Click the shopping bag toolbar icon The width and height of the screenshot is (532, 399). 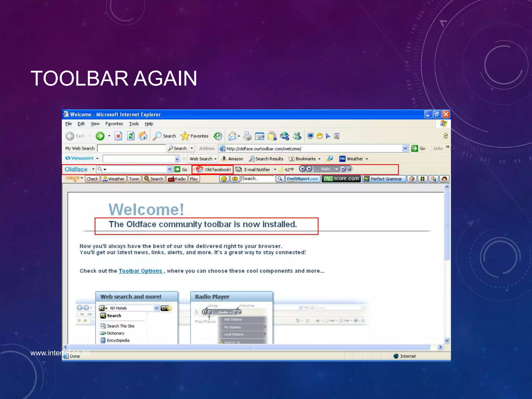[x=272, y=136]
